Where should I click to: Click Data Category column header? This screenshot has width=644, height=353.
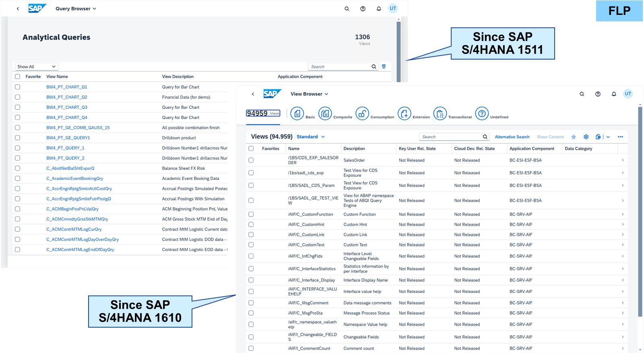578,149
